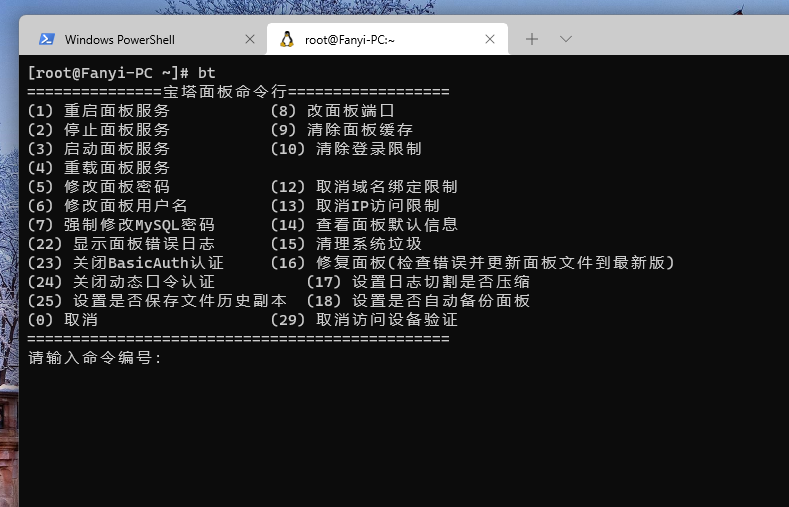Click option "(0) 取消"
The width and height of the screenshot is (789, 507).
tap(63, 320)
